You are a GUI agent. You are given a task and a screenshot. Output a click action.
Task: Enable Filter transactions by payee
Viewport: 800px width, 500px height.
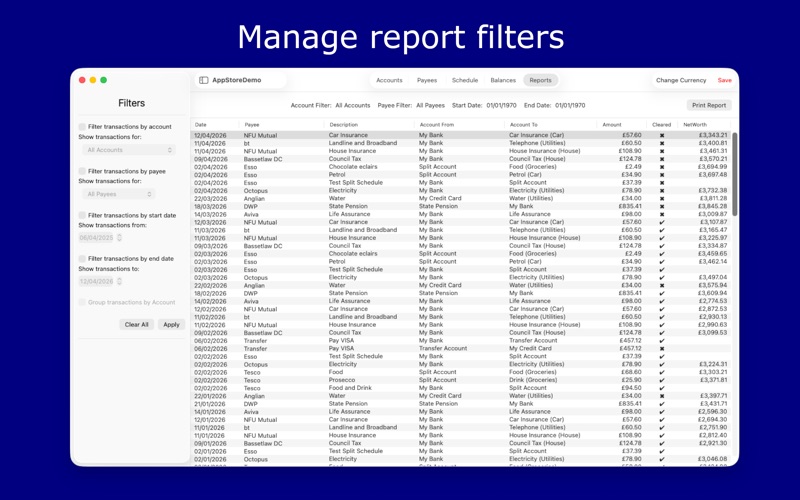(x=82, y=171)
